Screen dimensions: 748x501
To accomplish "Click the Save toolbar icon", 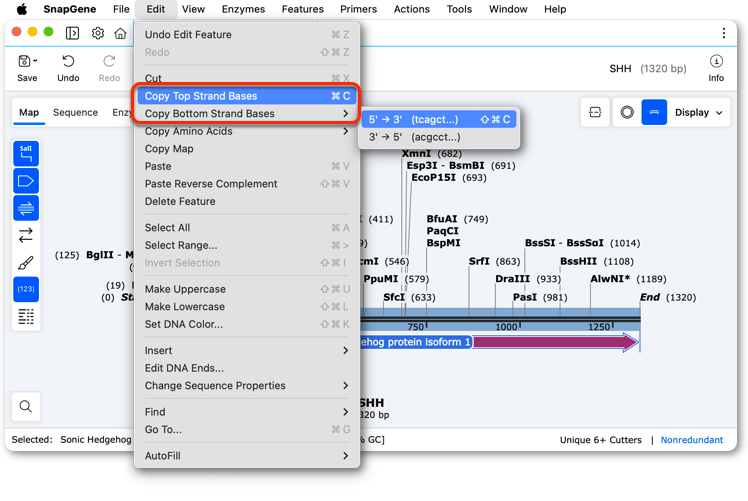I will [x=27, y=68].
